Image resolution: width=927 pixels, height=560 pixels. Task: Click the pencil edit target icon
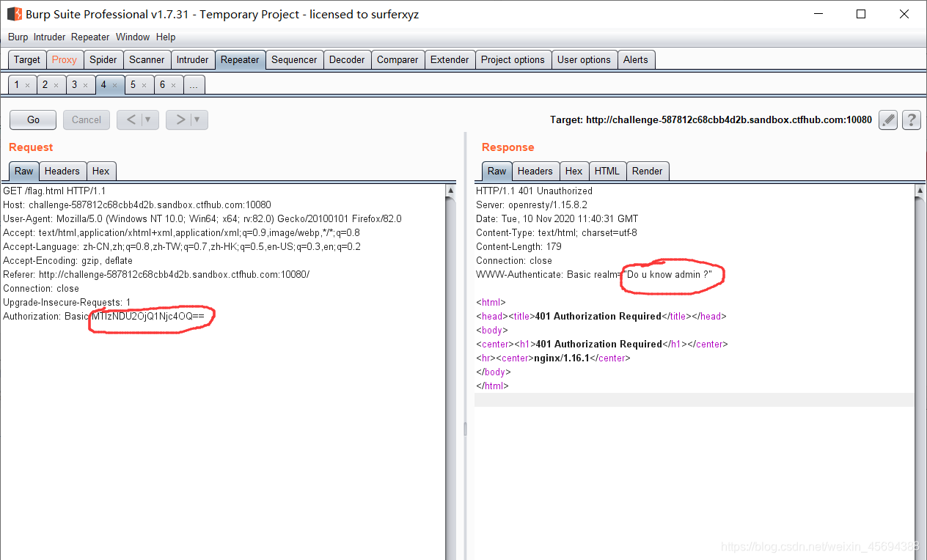point(888,119)
